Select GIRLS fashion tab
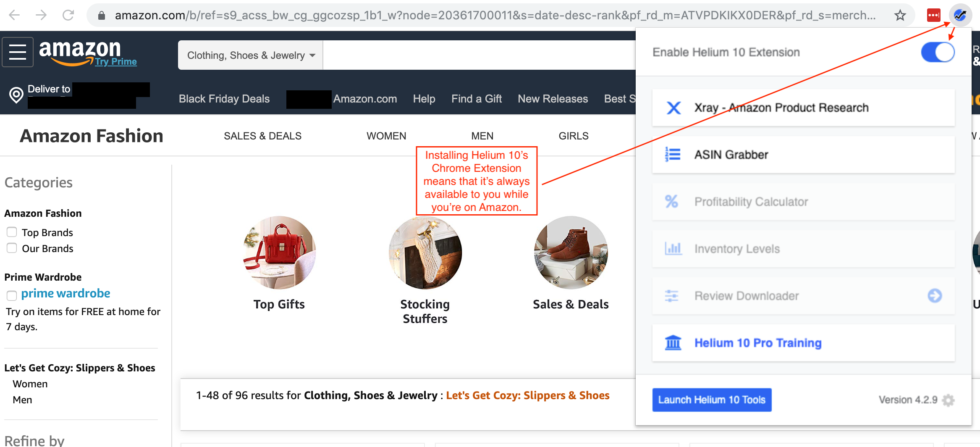 click(x=574, y=136)
